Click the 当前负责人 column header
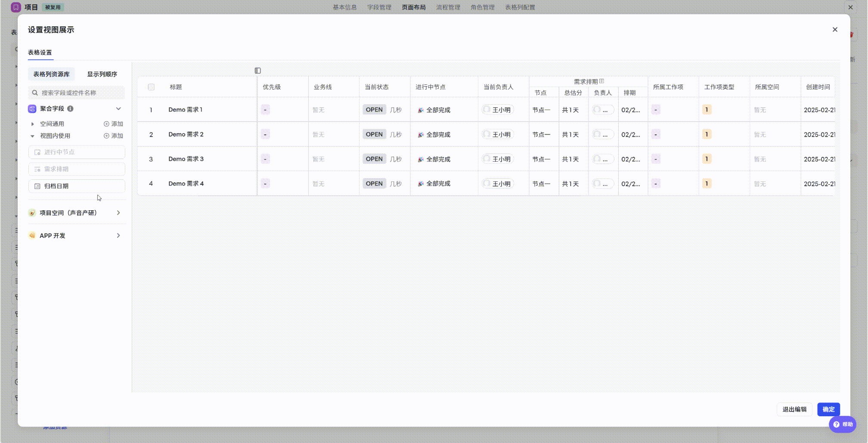Viewport: 868px width, 443px height. pyautogui.click(x=498, y=87)
